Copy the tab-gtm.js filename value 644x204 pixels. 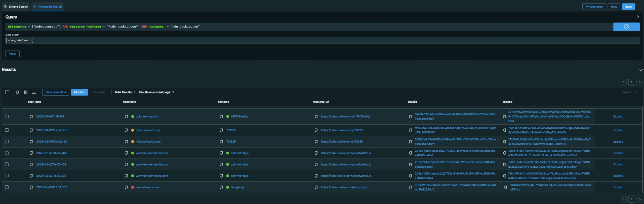coord(221,187)
